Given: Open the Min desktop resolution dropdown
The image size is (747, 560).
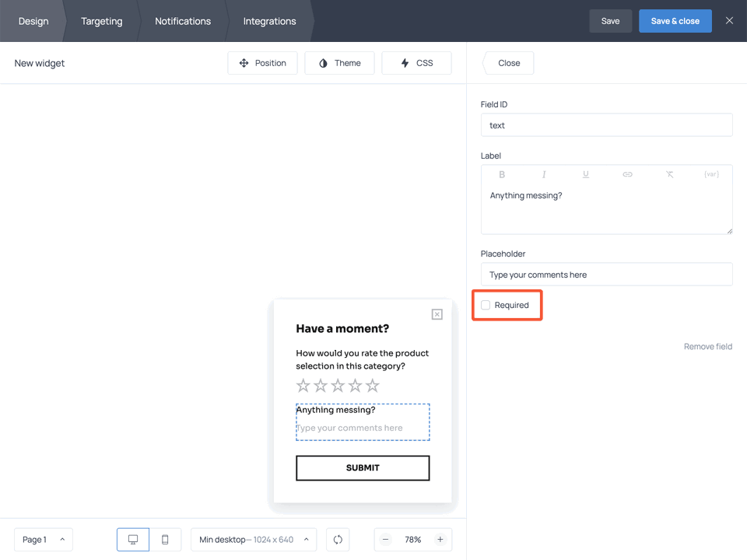Looking at the screenshot, I should tap(253, 539).
